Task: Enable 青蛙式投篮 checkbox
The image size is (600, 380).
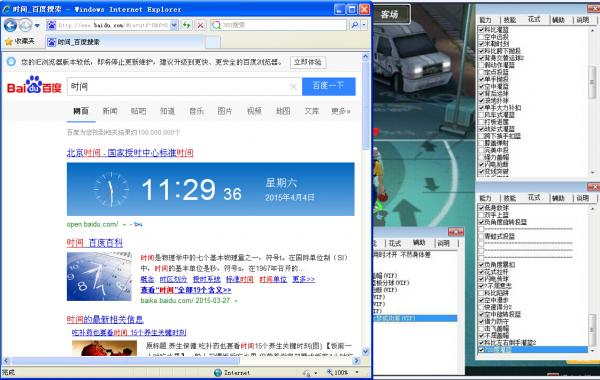Action: 482,236
